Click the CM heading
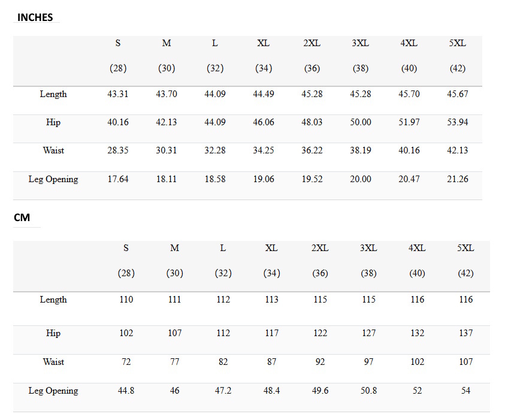 pyautogui.click(x=22, y=217)
